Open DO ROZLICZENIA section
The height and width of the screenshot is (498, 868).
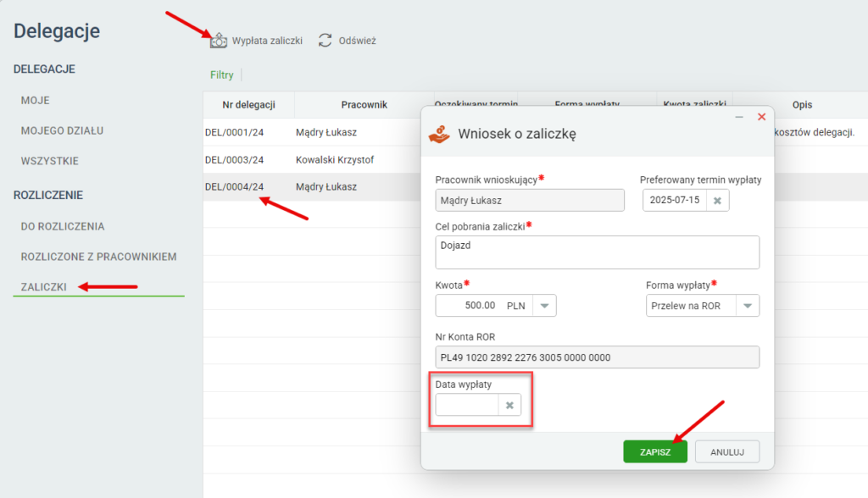(x=63, y=226)
